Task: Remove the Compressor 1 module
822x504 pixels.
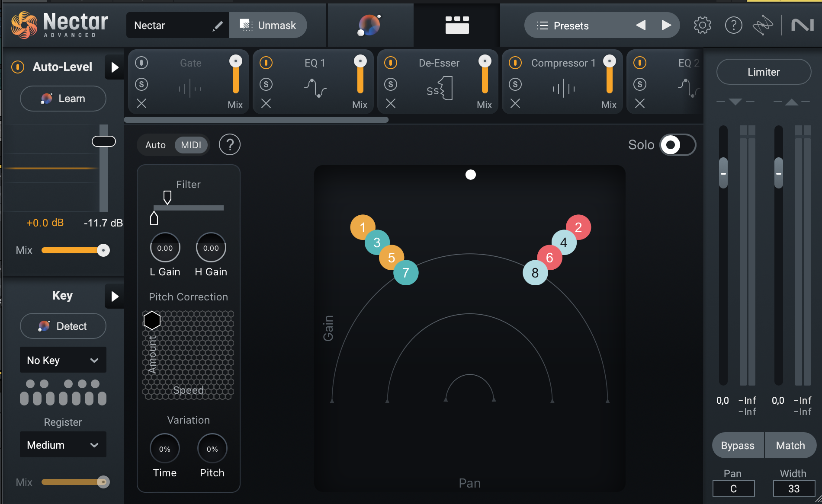Action: click(x=515, y=103)
